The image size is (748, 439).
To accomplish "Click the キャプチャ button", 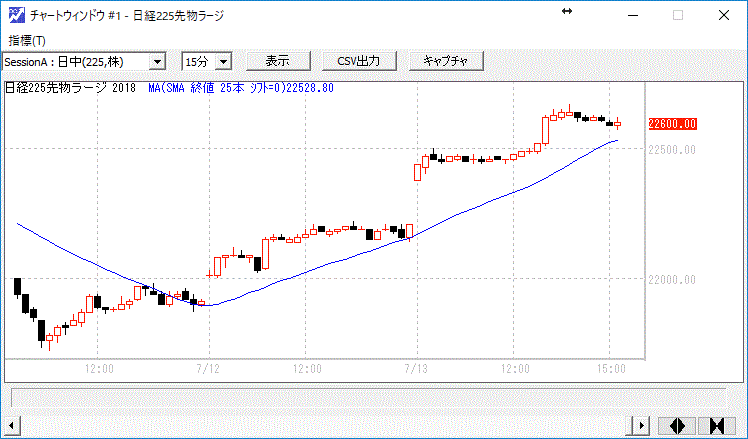I will coord(447,61).
